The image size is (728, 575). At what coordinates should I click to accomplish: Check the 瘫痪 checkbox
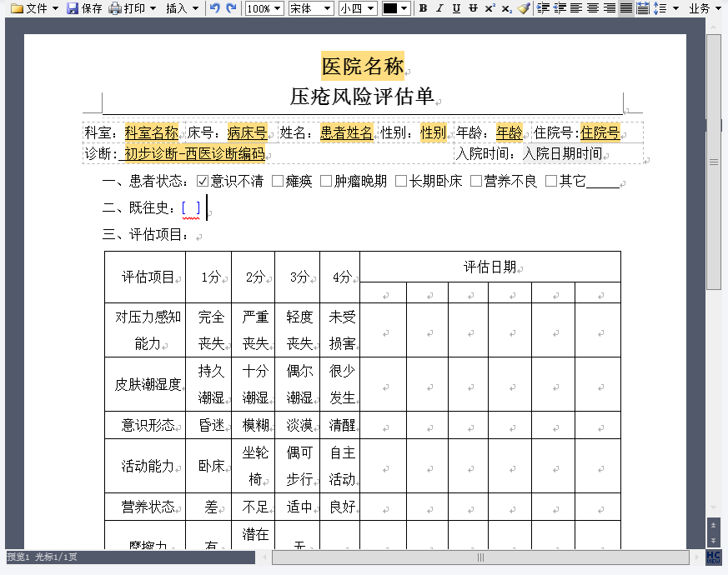(x=278, y=181)
